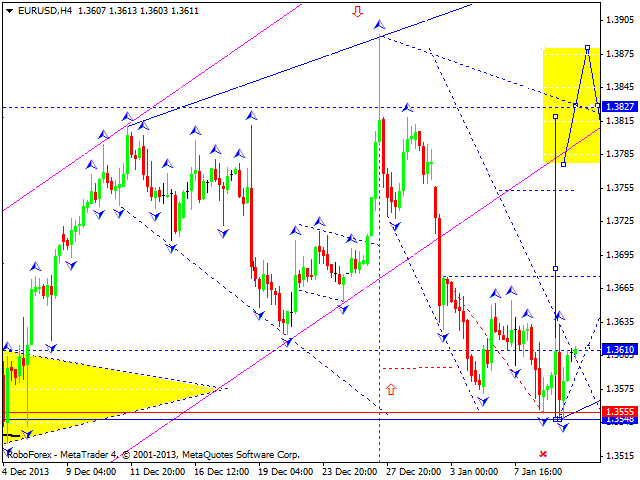Click the 1.3515 price axis value
This screenshot has width=640, height=480.
620,456
